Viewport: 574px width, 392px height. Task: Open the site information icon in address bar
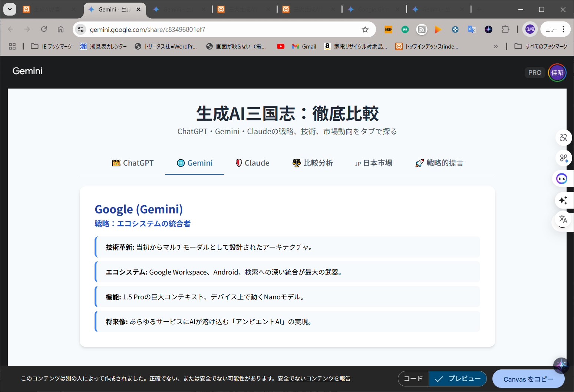click(x=81, y=30)
